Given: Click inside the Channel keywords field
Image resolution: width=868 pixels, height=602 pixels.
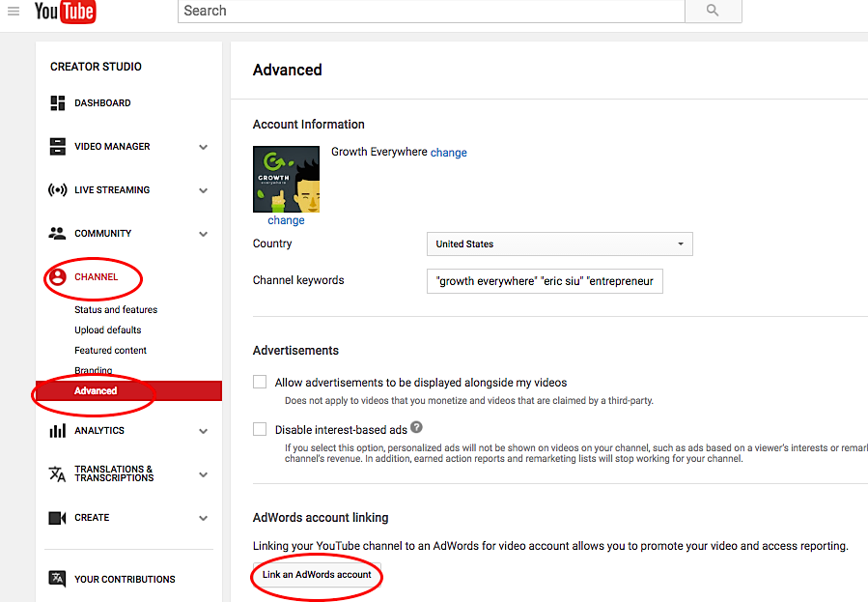Looking at the screenshot, I should pyautogui.click(x=545, y=280).
